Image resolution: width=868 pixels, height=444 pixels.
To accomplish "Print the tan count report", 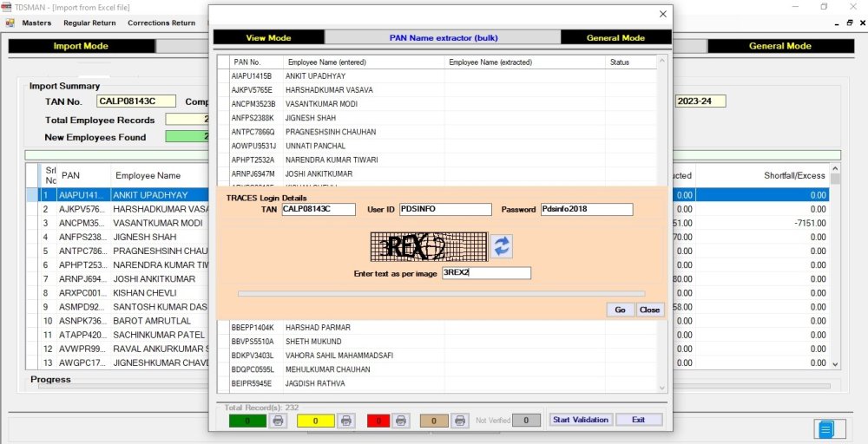I will [459, 421].
